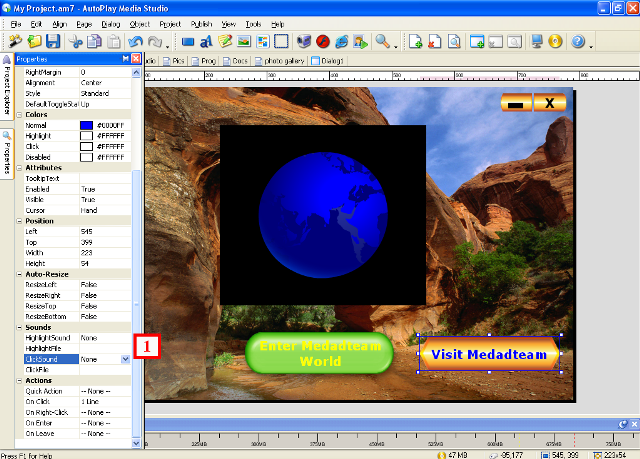Viewport: 640px width, 459px height.
Task: Click the On Click action value field
Action: point(105,401)
